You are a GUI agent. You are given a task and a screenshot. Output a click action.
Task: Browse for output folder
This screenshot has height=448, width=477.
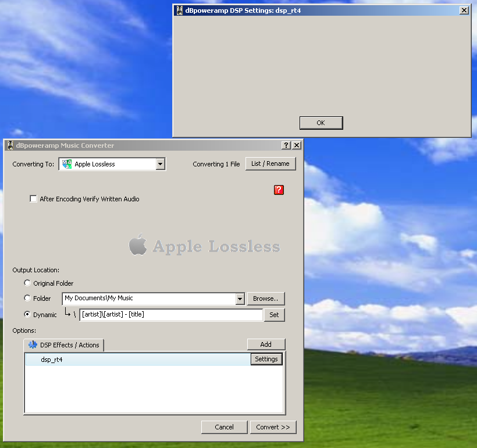point(266,298)
